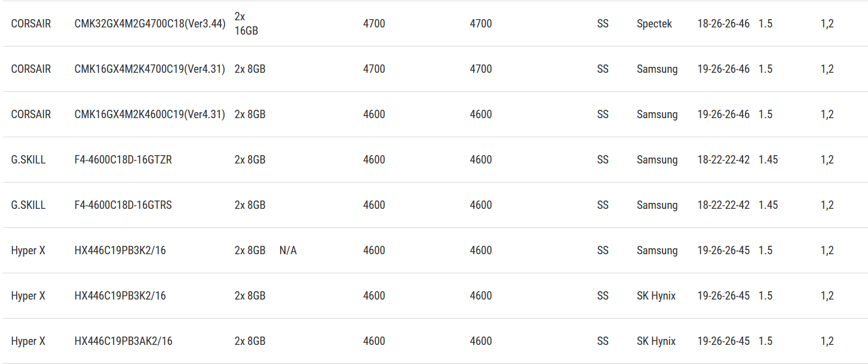The width and height of the screenshot is (868, 364).
Task: Select G.SKILL vendor beside F4-4600C18D-16GTZR
Action: [28, 160]
